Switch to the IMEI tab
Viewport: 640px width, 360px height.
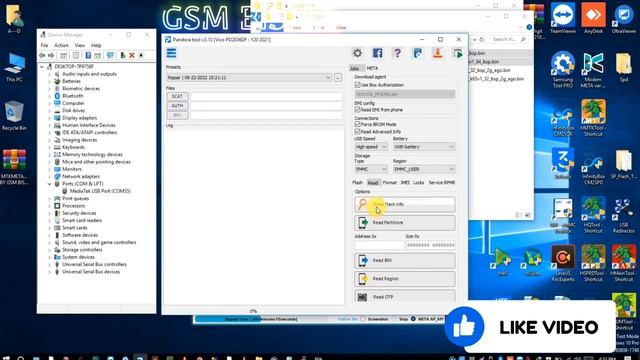click(405, 182)
